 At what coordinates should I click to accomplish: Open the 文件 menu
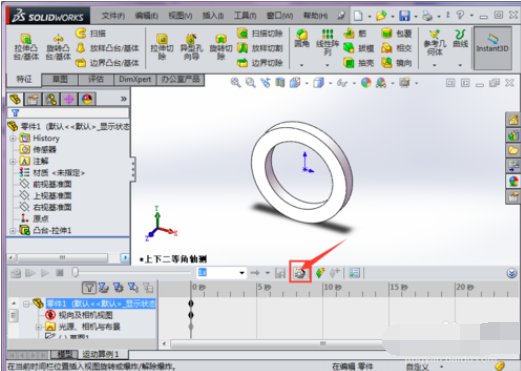pos(113,15)
